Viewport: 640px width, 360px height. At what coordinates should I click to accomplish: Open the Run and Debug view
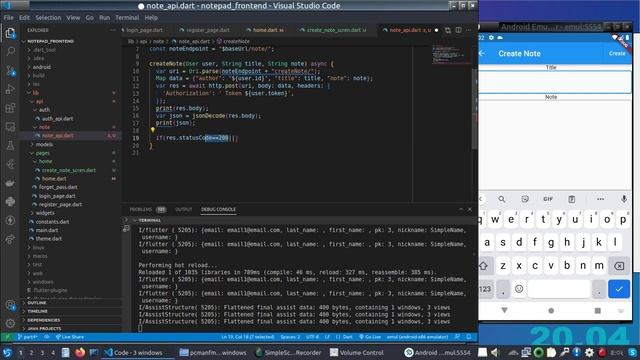[10, 89]
